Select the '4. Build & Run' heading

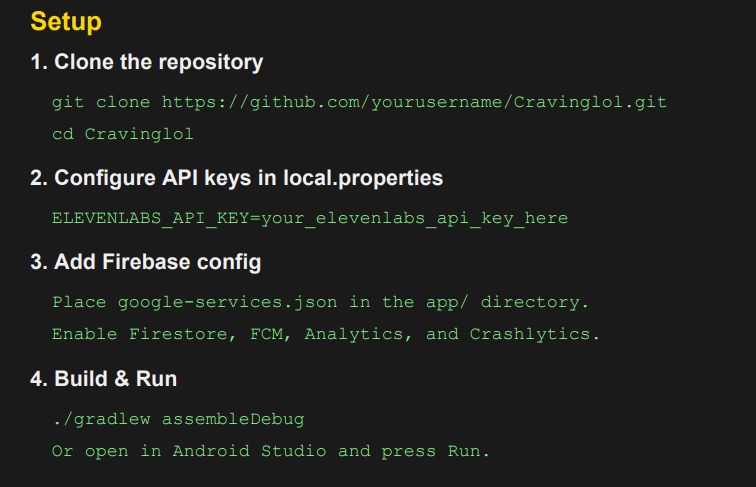click(103, 379)
